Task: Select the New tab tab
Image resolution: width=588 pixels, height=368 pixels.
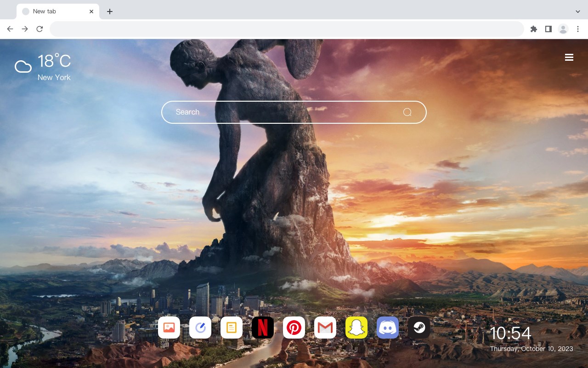Action: pos(58,11)
